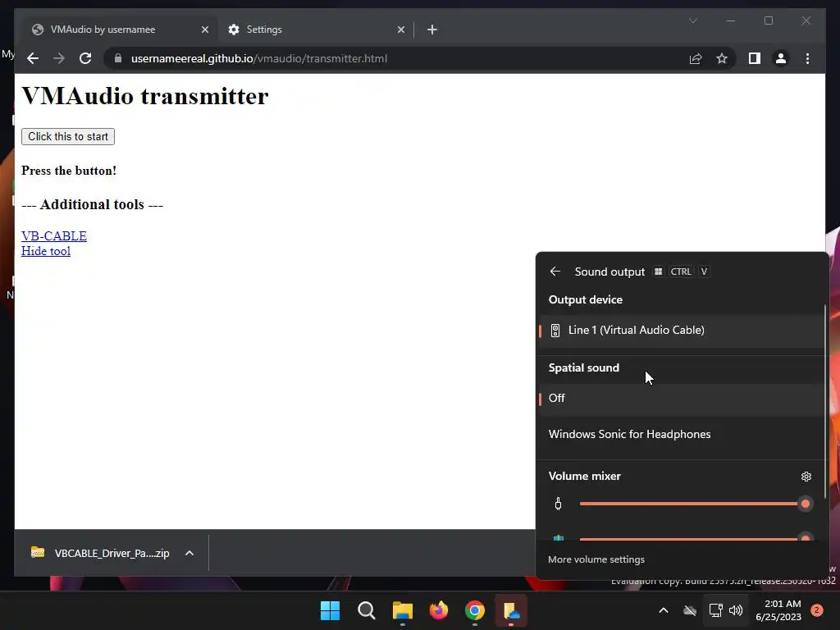
Task: Open the Windows Start menu
Action: (x=330, y=610)
